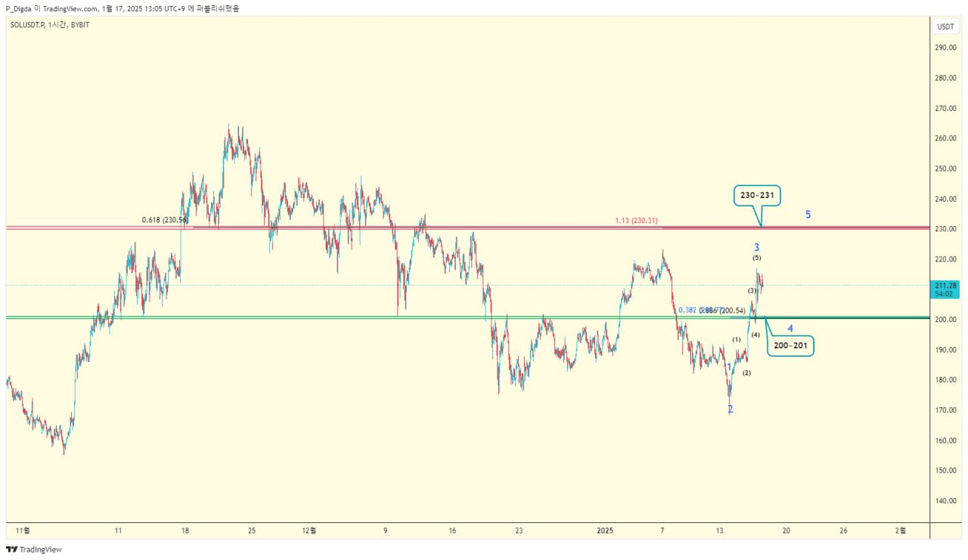Click the 170.00 price axis label
This screenshot has width=968, height=560.
point(946,410)
